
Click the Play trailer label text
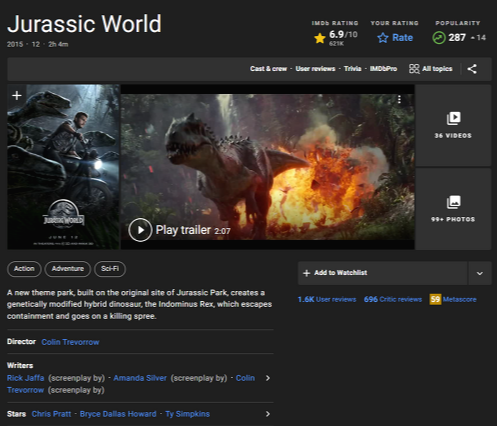click(183, 230)
